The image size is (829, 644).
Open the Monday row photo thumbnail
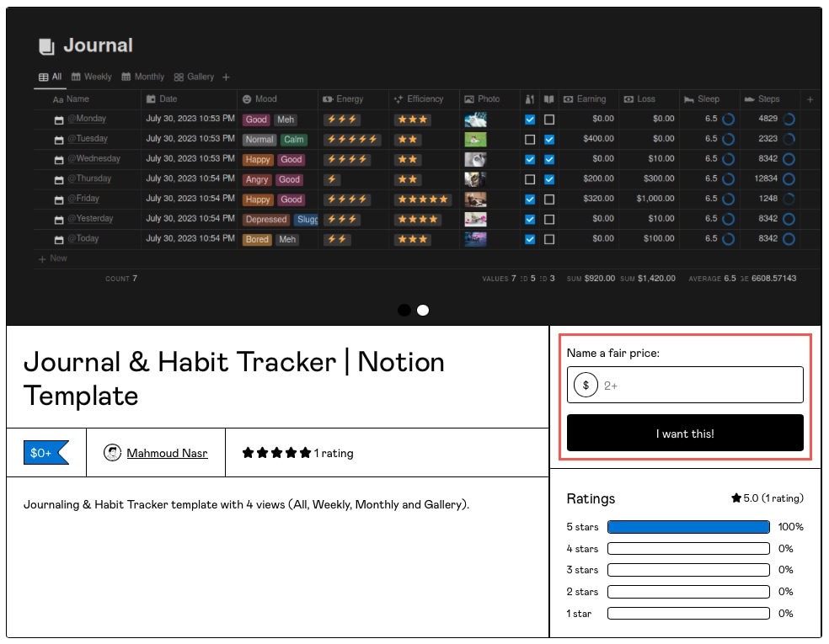(475, 120)
